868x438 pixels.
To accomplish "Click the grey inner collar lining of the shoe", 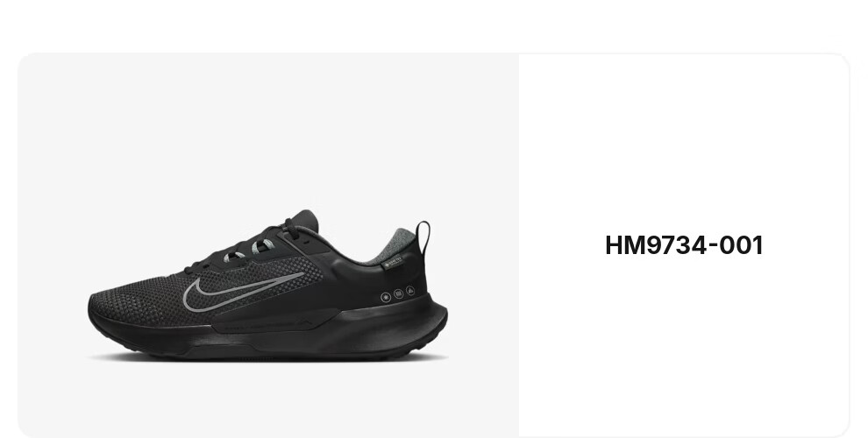I will coord(388,245).
